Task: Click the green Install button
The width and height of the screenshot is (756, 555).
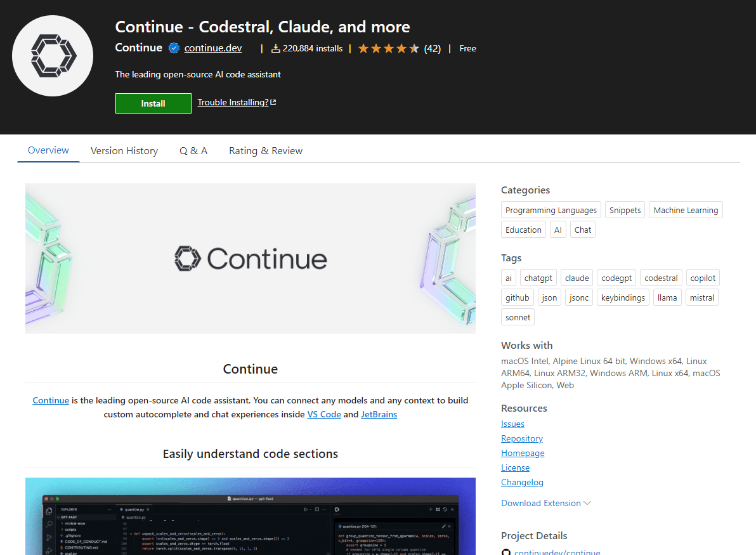Action: [153, 103]
